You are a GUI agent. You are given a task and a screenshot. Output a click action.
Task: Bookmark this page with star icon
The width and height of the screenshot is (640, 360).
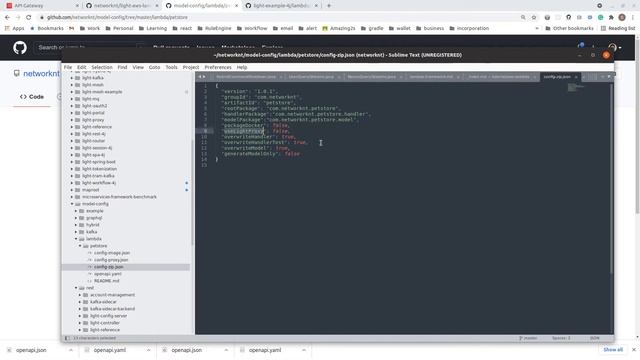pyautogui.click(x=534, y=18)
